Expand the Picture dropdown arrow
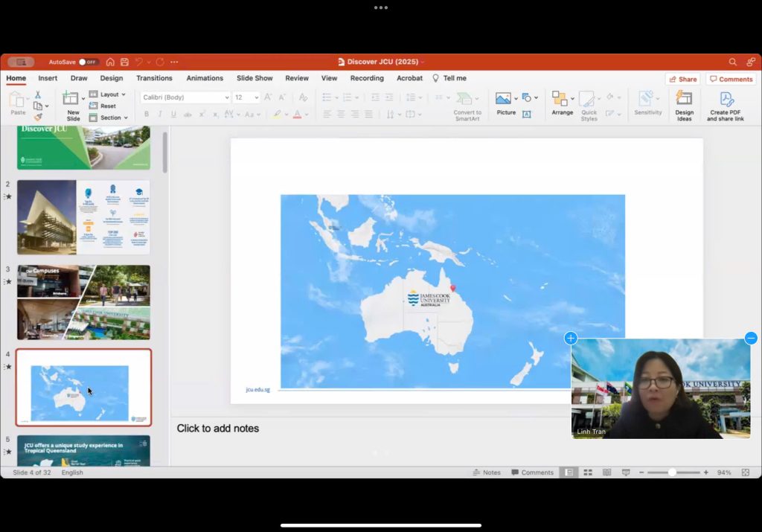 click(x=516, y=99)
